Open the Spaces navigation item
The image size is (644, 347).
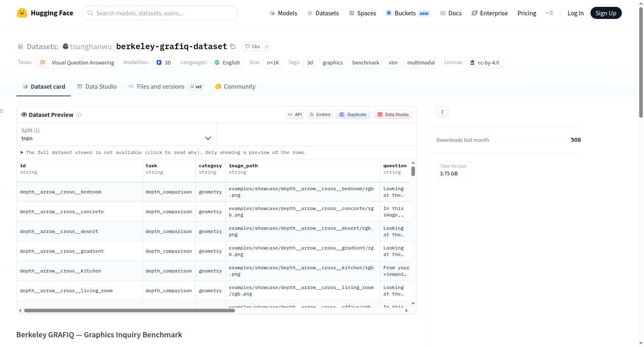(362, 13)
